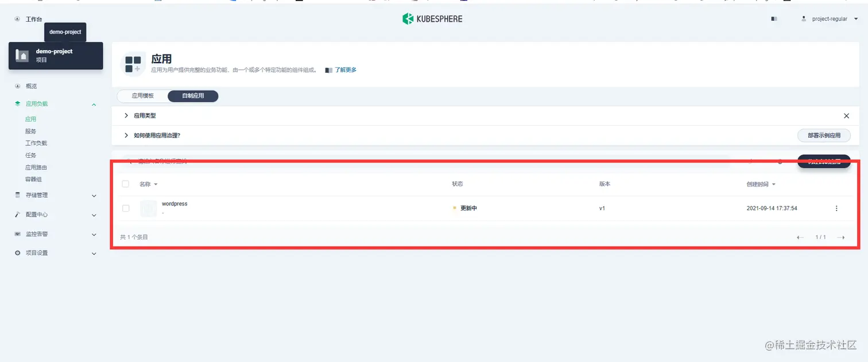Image resolution: width=868 pixels, height=362 pixels.
Task: Click the 工作台 label
Action: tap(34, 19)
